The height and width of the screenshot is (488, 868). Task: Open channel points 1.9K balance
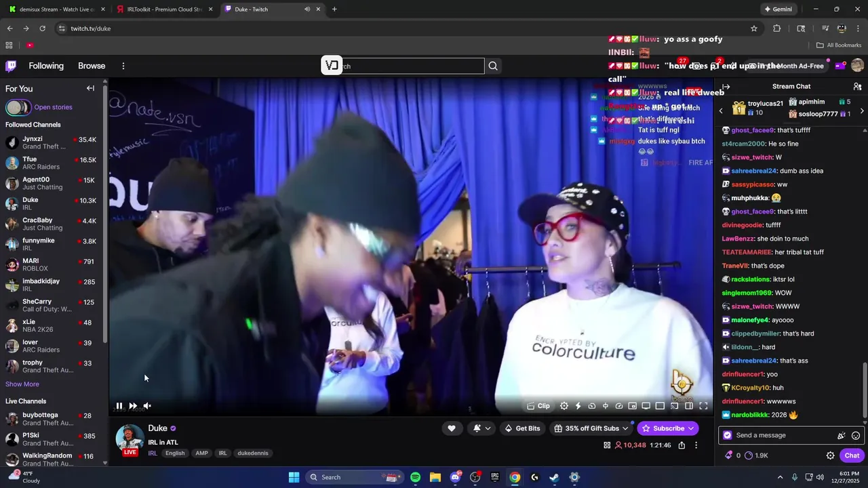tap(756, 455)
